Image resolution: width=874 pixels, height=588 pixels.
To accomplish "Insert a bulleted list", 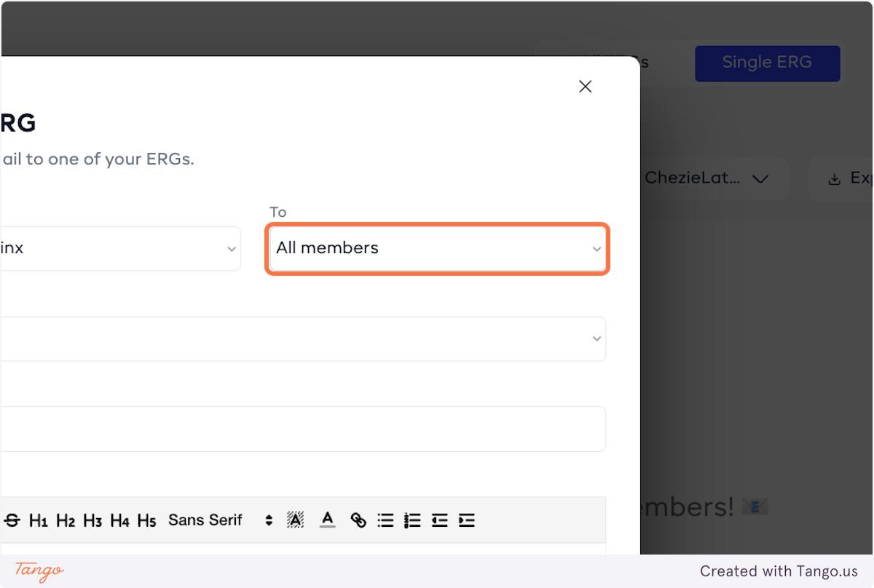I will [x=385, y=520].
